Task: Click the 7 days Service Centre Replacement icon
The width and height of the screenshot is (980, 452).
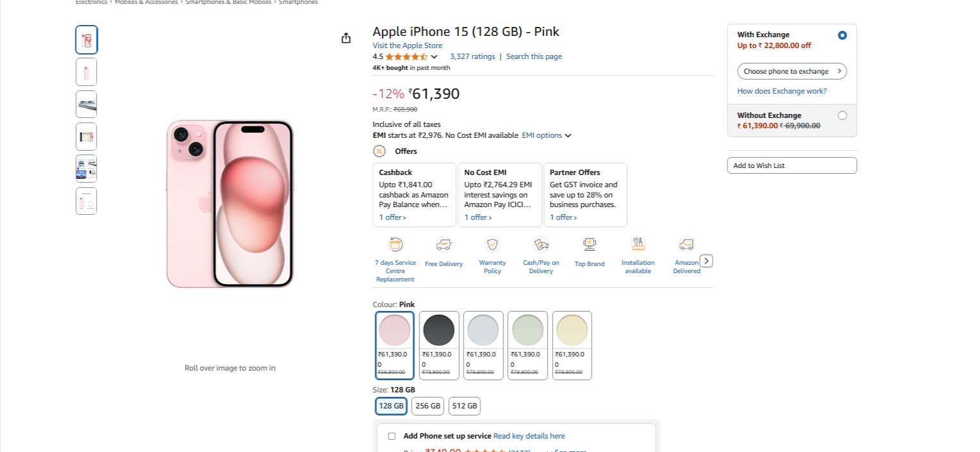Action: click(x=395, y=245)
